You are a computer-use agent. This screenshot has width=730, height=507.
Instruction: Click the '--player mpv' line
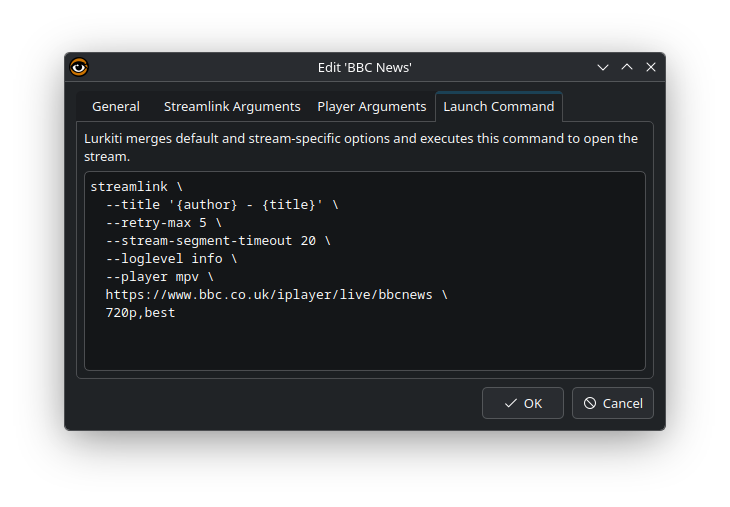(160, 277)
